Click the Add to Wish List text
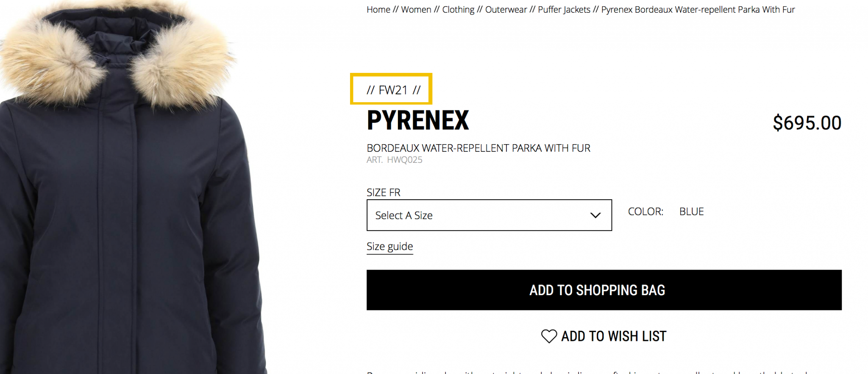Screen dimensions: 868x374 coord(613,336)
